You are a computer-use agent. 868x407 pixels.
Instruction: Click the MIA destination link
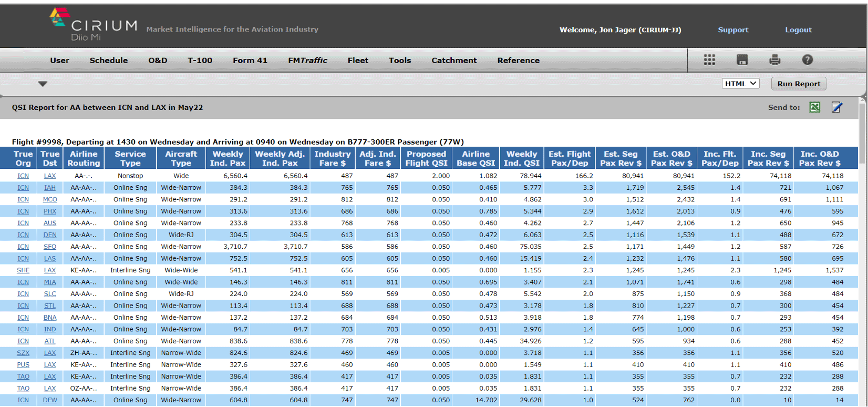[50, 282]
